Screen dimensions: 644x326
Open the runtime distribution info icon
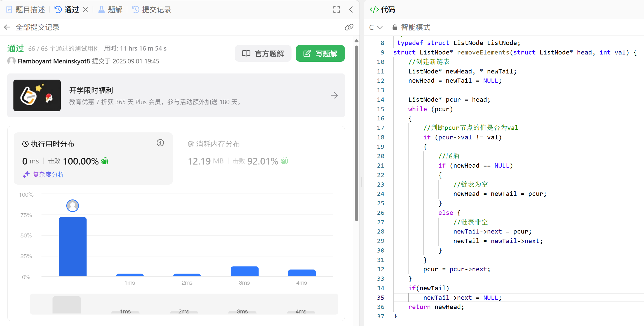(160, 143)
